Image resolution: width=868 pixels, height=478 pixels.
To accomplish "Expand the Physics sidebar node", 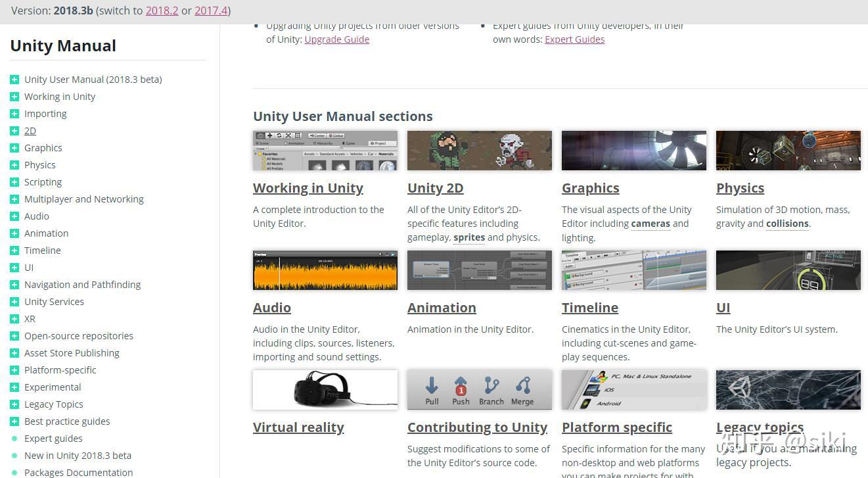I will click(x=14, y=165).
